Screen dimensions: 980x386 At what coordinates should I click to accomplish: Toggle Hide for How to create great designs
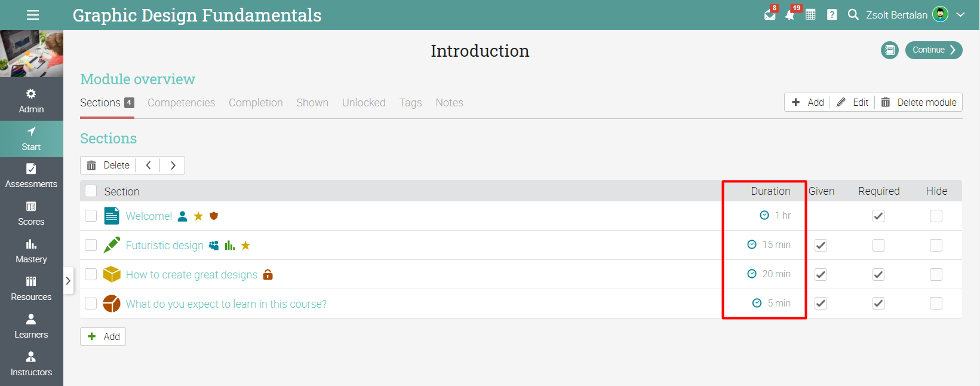936,274
